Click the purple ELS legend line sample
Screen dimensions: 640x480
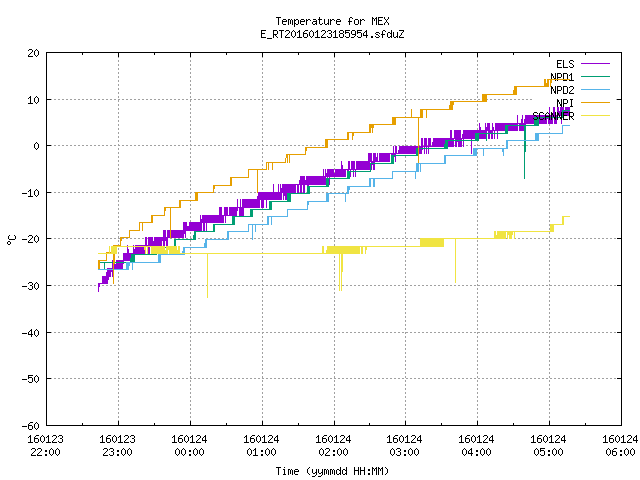point(595,64)
